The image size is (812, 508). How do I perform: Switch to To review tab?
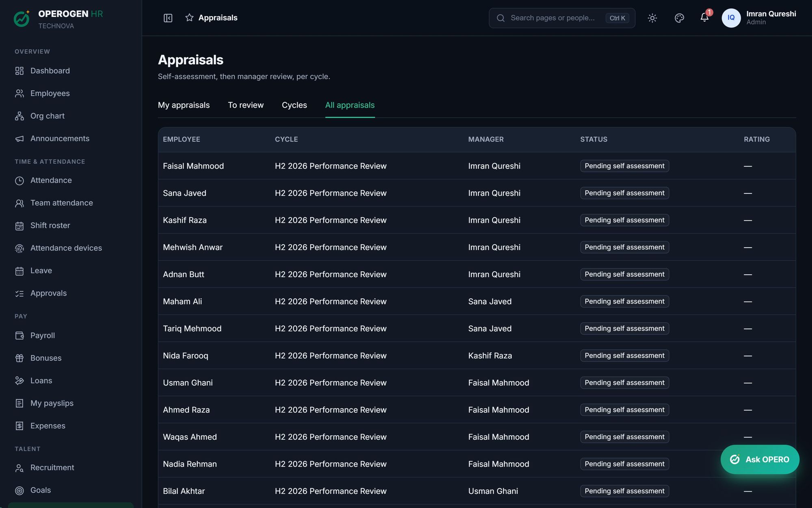click(246, 105)
